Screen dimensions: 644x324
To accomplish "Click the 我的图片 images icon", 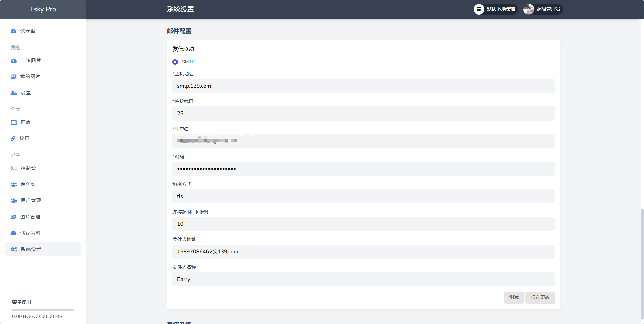I will tap(13, 77).
